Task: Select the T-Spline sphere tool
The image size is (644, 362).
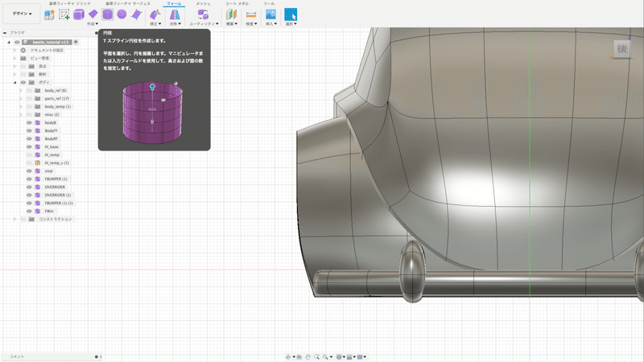Action: pyautogui.click(x=120, y=14)
